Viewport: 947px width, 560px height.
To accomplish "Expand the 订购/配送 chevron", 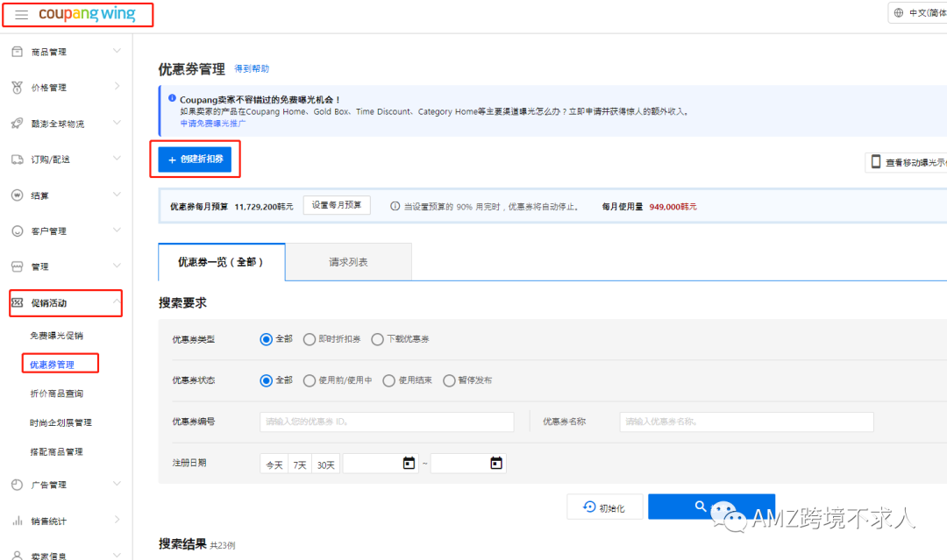I will pos(117,158).
